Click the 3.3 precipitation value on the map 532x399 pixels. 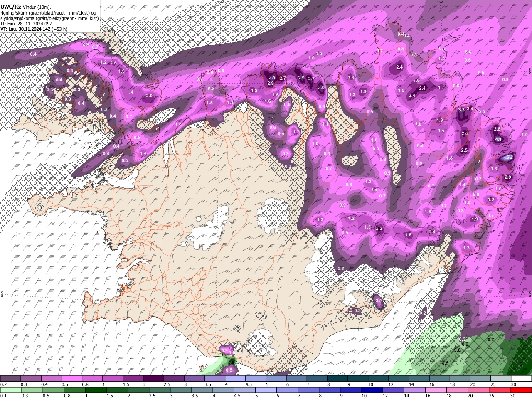click(461, 110)
